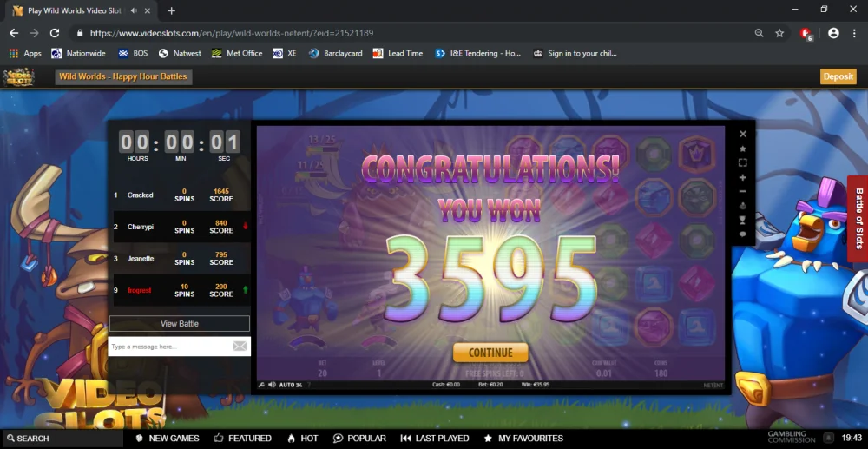This screenshot has height=449, width=868.
Task: Open the FEATURED games section
Action: point(243,439)
